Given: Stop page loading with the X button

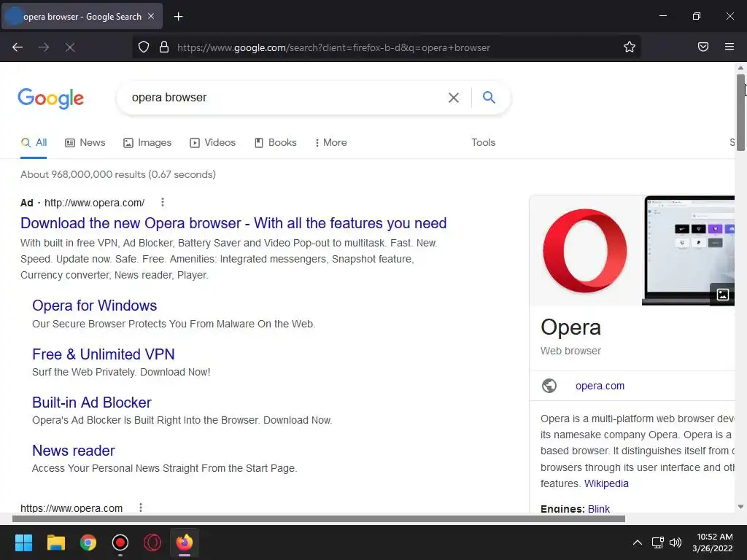Looking at the screenshot, I should pos(69,47).
